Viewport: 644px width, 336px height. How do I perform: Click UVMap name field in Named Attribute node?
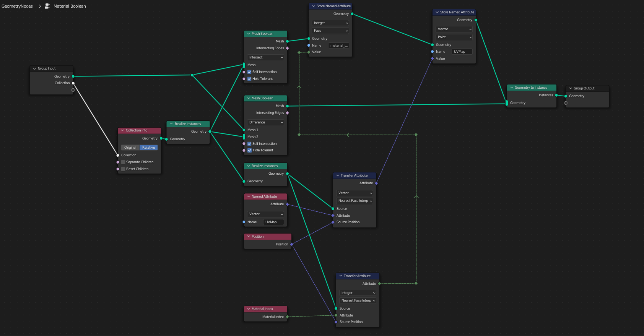point(273,222)
